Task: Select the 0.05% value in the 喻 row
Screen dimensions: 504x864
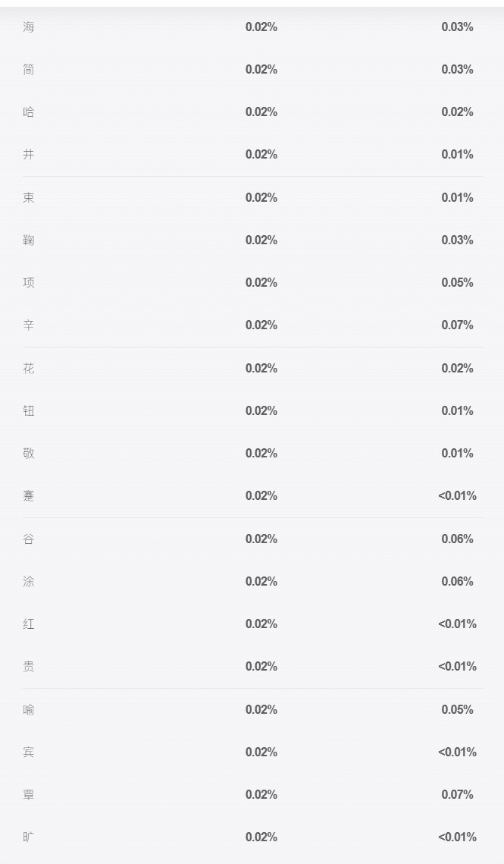Action: pos(457,709)
